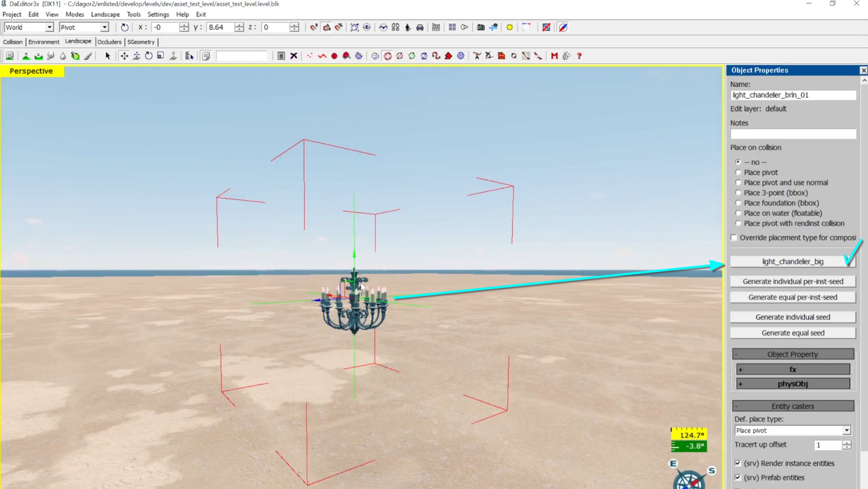The width and height of the screenshot is (868, 489).
Task: Click the eye view icon in the top toolbar
Action: click(367, 27)
